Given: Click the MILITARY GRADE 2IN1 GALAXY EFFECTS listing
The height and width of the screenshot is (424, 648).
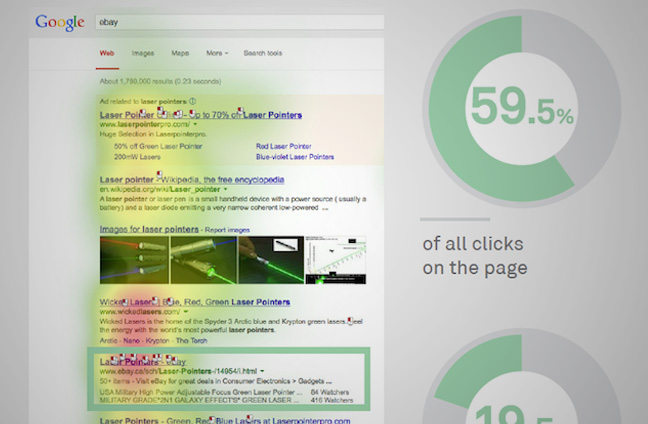Looking at the screenshot, I should (199, 400).
